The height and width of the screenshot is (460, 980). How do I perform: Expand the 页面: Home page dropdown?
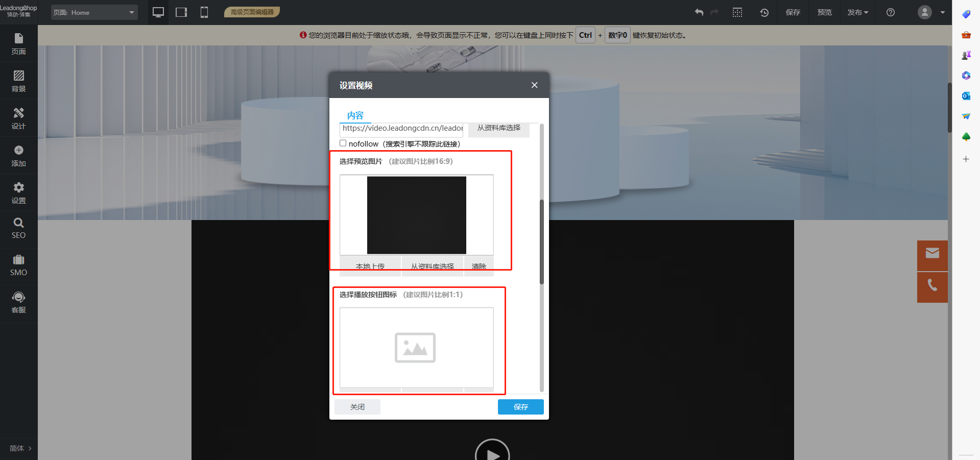(94, 12)
